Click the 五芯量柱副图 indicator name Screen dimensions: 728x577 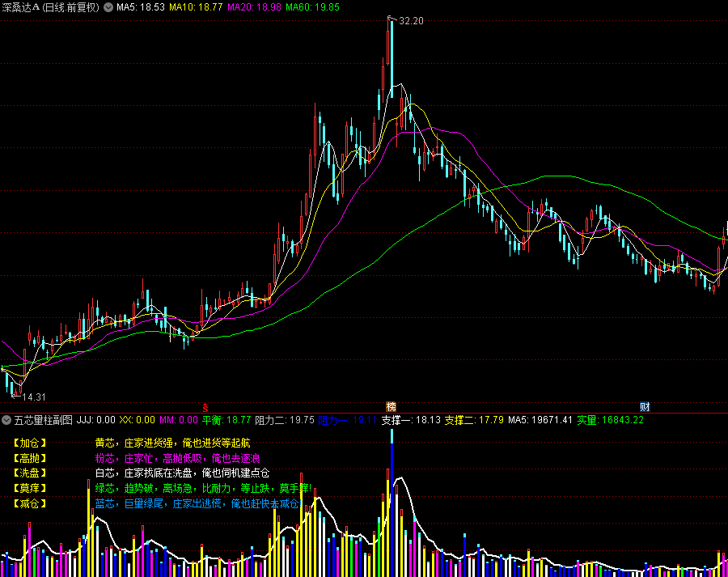click(x=43, y=420)
